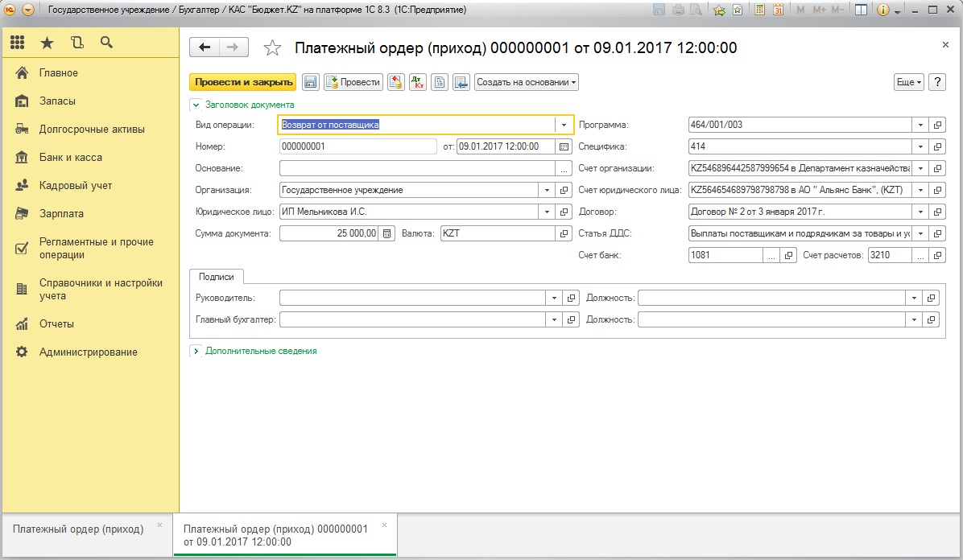Open the Кадровый учет section
This screenshot has width=963, height=560.
(x=76, y=185)
